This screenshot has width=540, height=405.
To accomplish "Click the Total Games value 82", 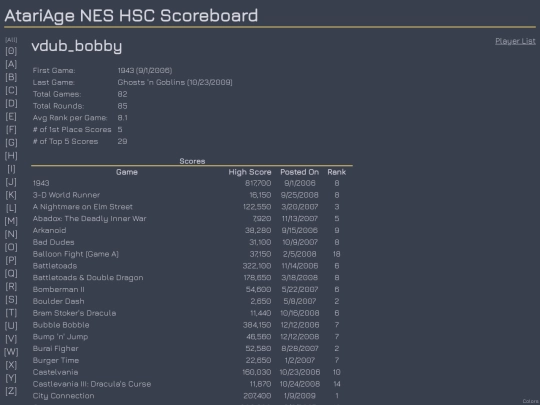I will tap(122, 94).
